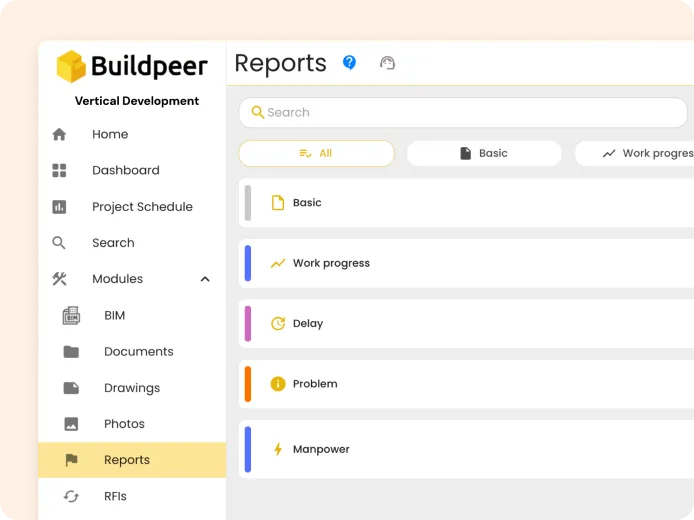Go to BIM module
Image resolution: width=694 pixels, height=520 pixels.
tap(132, 315)
